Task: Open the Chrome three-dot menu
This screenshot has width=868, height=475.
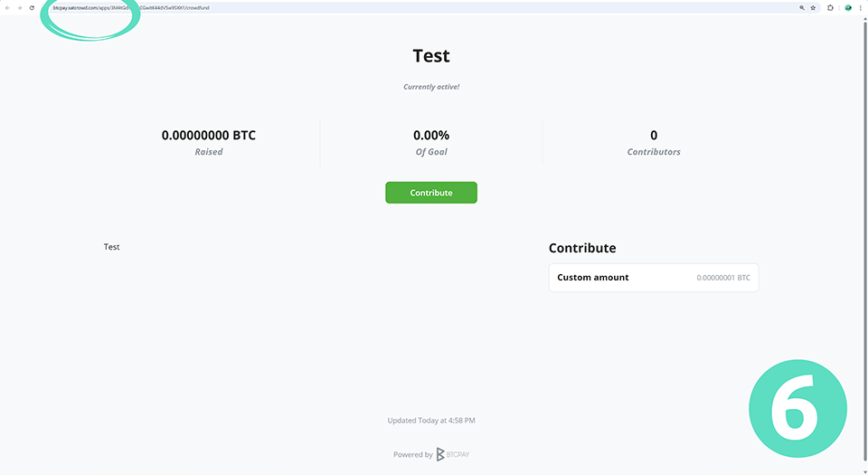Action: 860,7
